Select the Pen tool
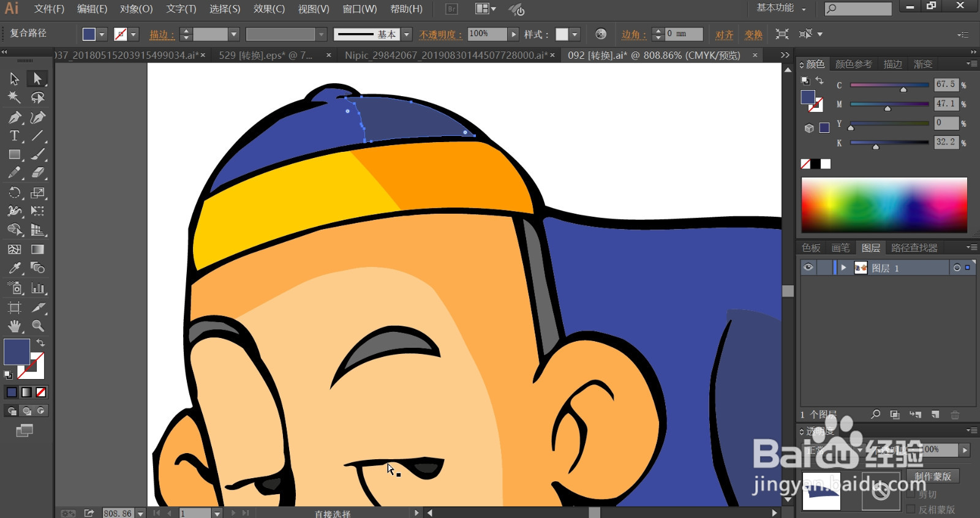 (14, 117)
